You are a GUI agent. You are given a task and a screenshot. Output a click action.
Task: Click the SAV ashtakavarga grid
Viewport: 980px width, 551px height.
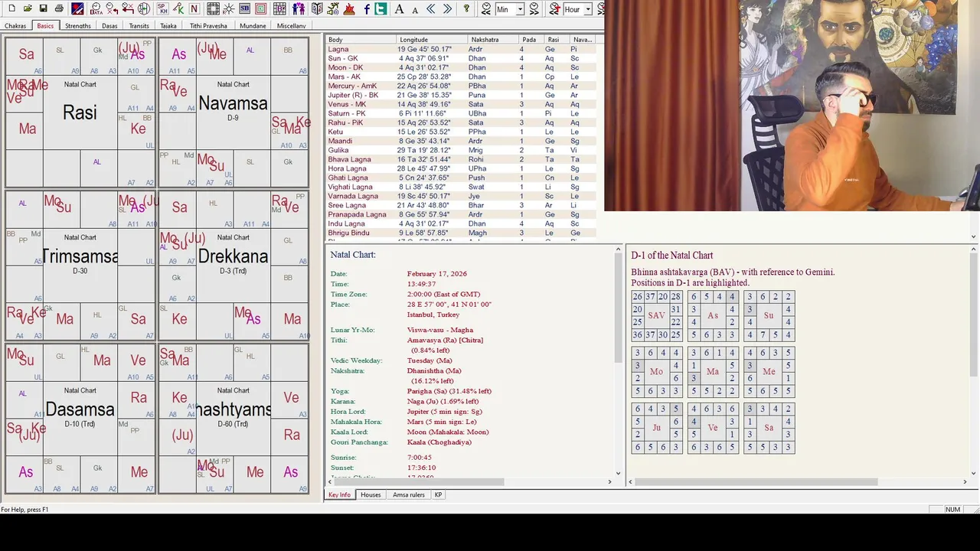pos(656,315)
